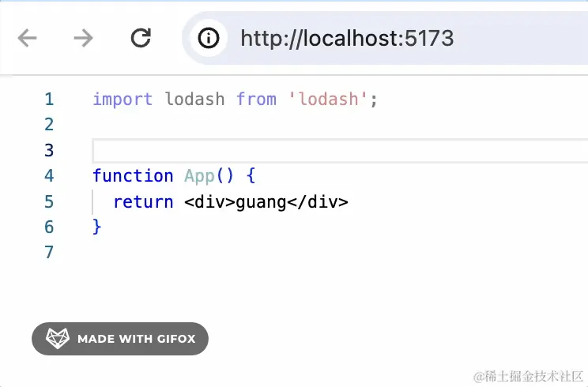Click line number 5 in the gutter

tap(49, 201)
